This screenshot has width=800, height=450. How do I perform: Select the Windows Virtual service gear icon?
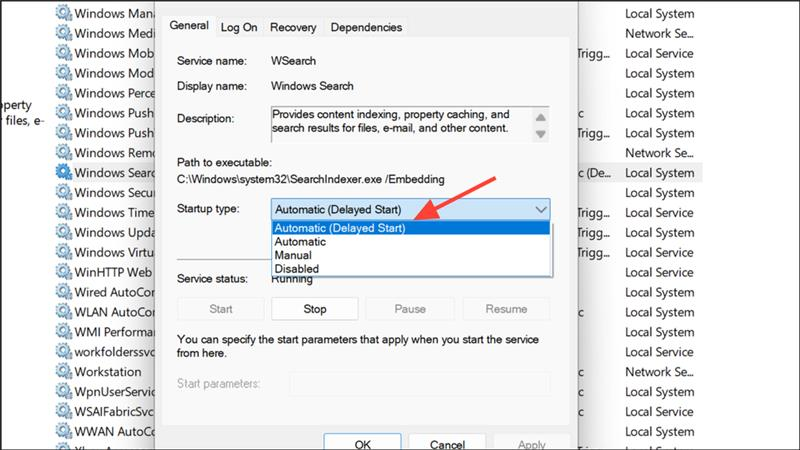[x=64, y=252]
